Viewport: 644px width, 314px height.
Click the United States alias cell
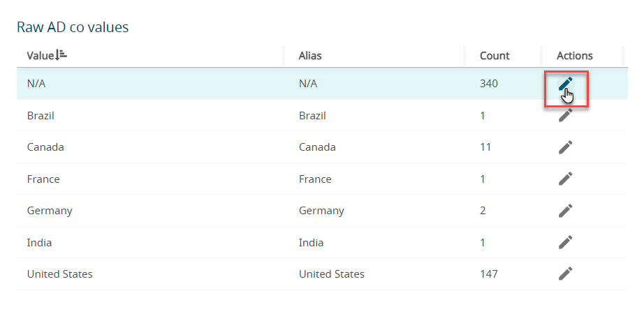click(x=331, y=274)
